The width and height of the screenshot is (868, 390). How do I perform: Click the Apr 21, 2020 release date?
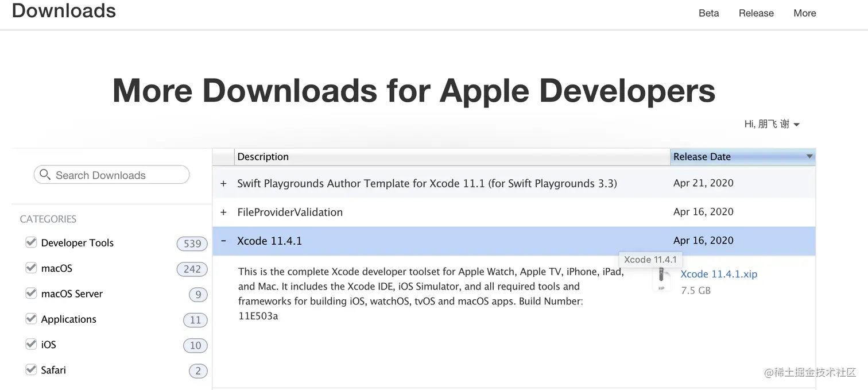point(703,183)
